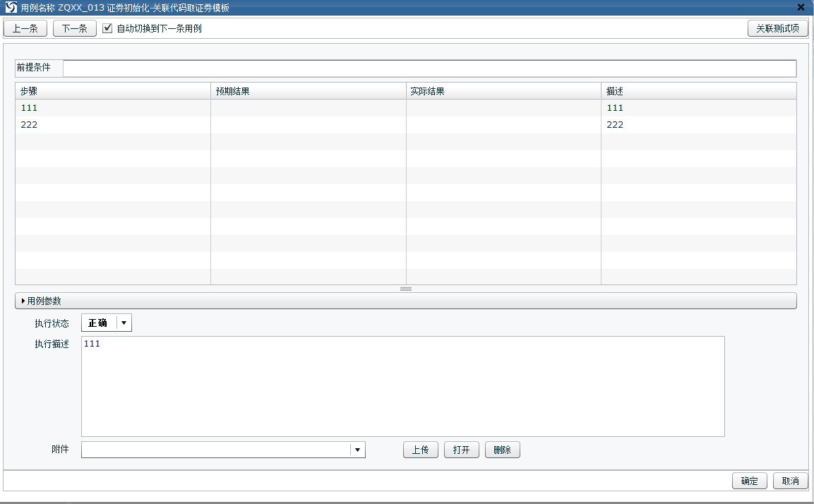The width and height of the screenshot is (814, 504).
Task: Go to next case with 下一条
Action: click(x=75, y=29)
